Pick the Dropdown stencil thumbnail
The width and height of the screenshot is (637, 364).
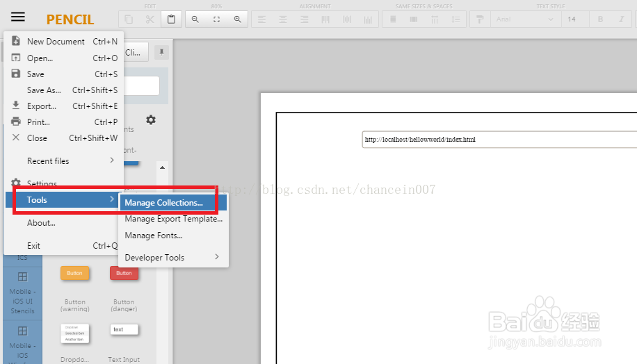[x=74, y=333]
